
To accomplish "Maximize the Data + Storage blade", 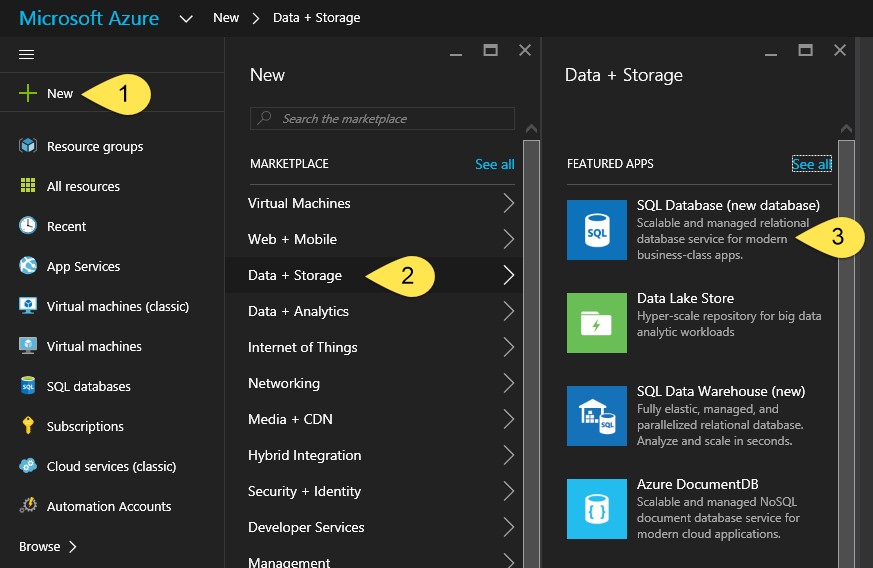I will pyautogui.click(x=806, y=50).
